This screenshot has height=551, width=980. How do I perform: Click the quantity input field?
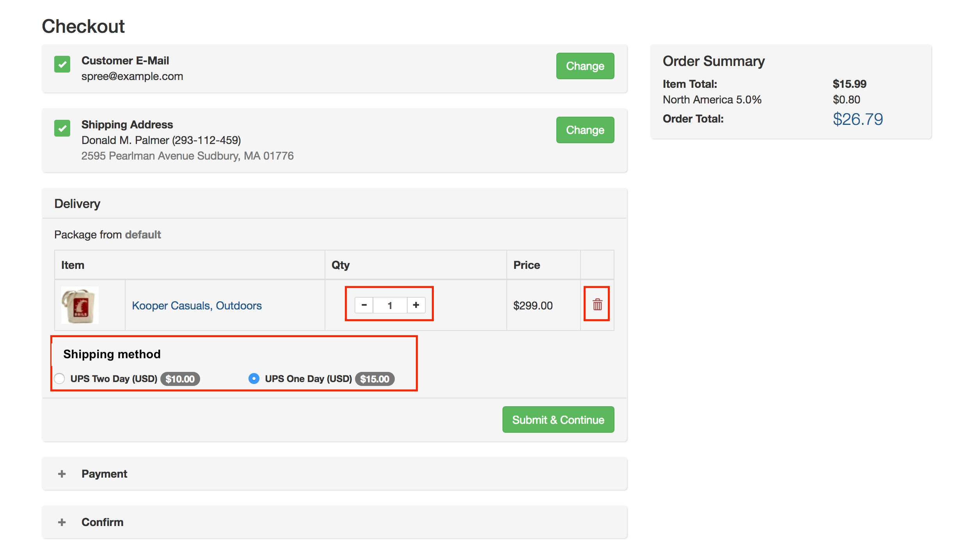click(390, 305)
